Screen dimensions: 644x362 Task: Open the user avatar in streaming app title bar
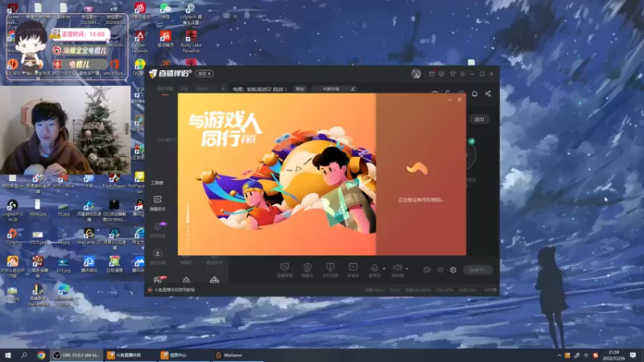[x=415, y=73]
